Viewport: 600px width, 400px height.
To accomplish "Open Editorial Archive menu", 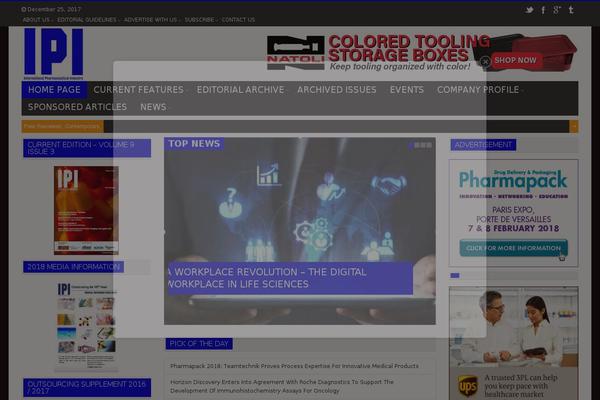I will pyautogui.click(x=240, y=90).
